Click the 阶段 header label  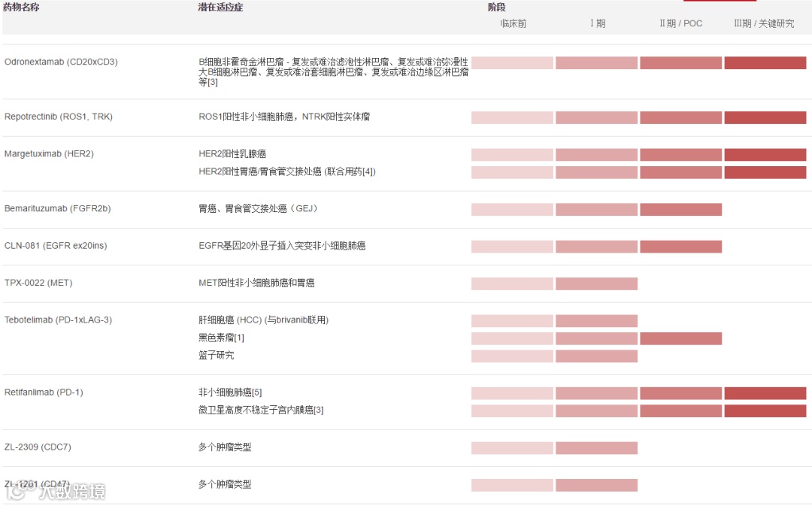(x=497, y=8)
